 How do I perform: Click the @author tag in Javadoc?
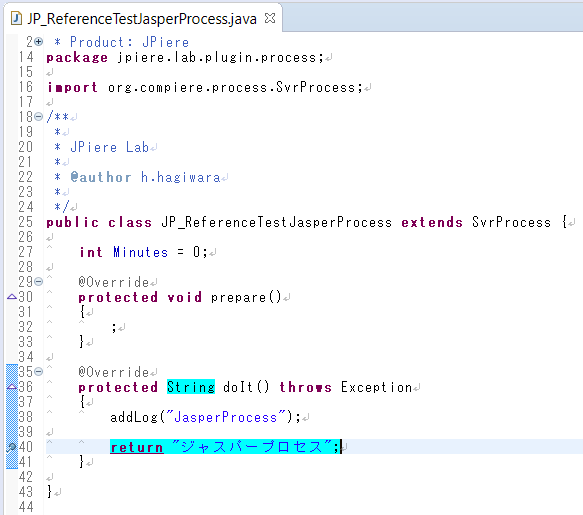[101, 177]
